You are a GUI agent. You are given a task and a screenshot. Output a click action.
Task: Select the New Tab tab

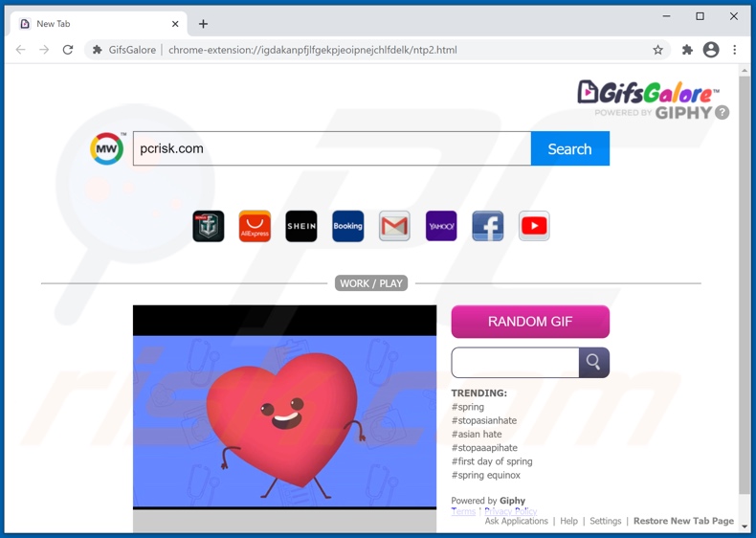99,24
